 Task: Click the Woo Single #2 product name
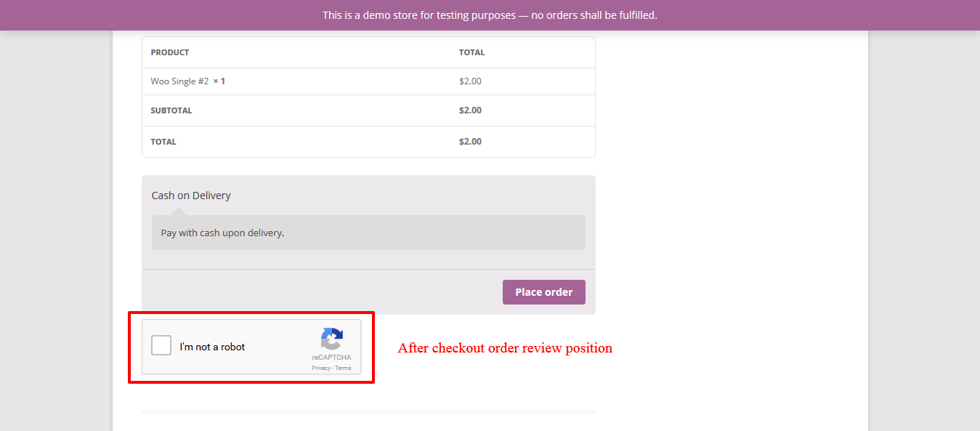179,81
